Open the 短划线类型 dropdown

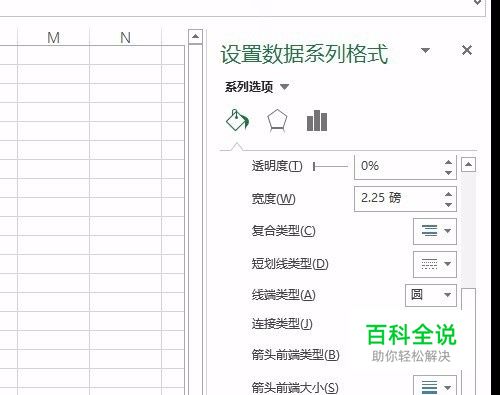click(x=435, y=264)
